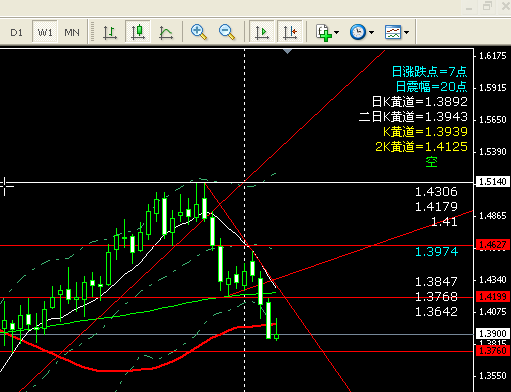Click the cyan 1.3974 level text
Image resolution: width=511 pixels, height=392 pixels.
click(x=436, y=252)
